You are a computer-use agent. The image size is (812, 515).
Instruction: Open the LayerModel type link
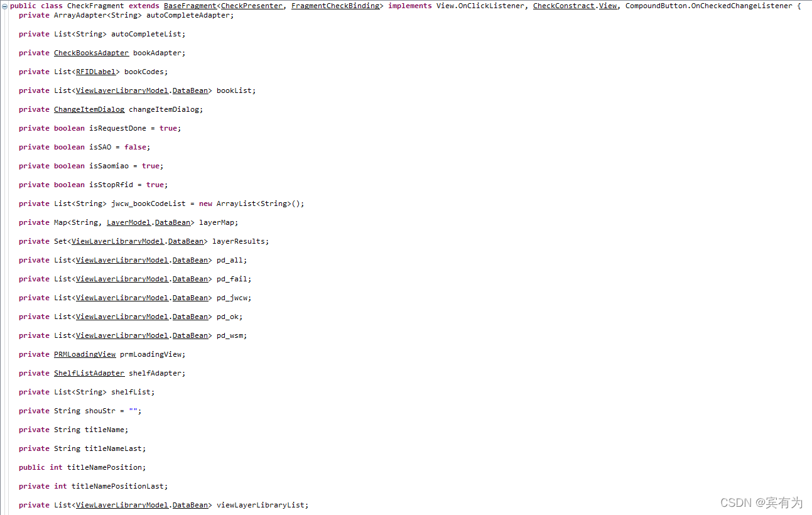[x=129, y=222]
